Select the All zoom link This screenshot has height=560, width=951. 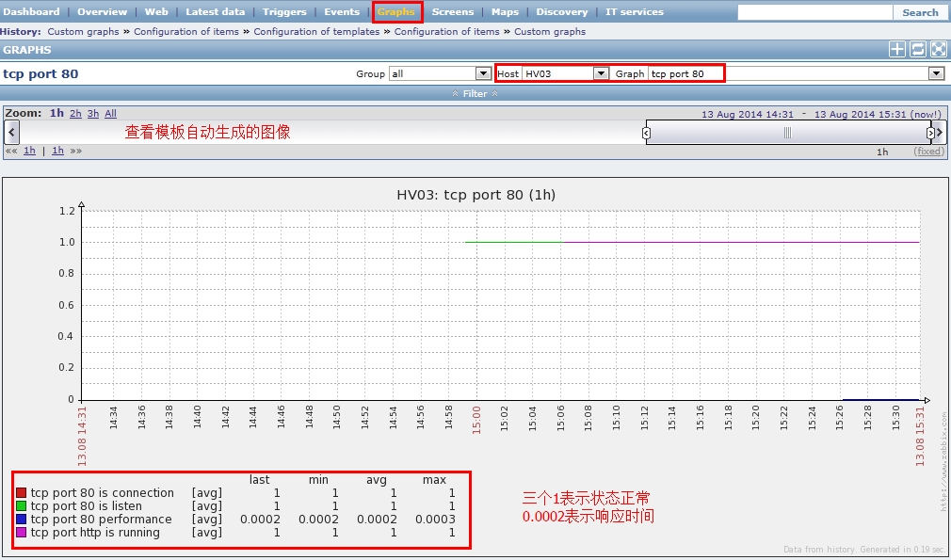click(110, 114)
